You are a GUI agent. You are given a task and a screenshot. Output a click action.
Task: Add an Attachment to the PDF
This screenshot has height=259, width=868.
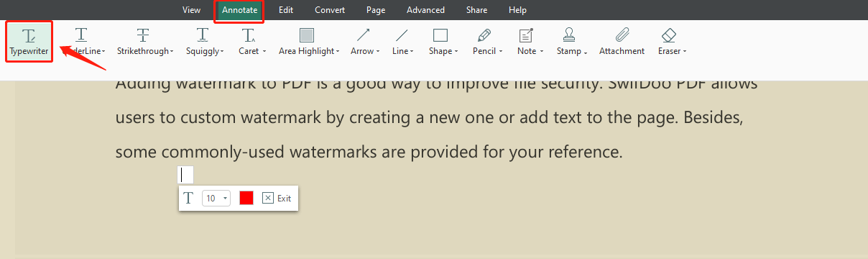622,42
